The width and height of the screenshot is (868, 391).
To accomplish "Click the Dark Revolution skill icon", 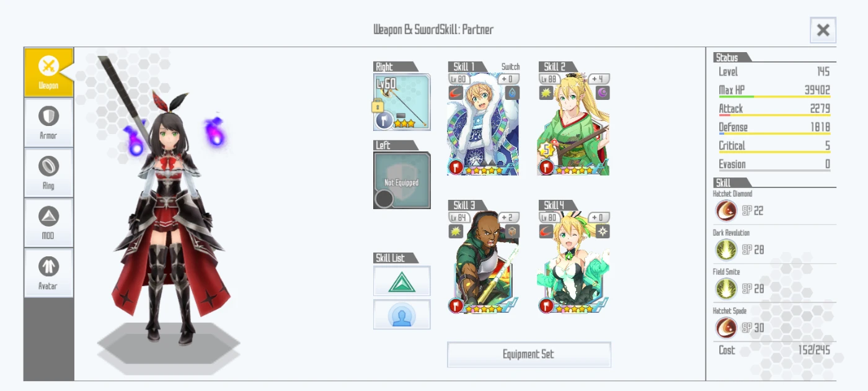I will [x=726, y=249].
